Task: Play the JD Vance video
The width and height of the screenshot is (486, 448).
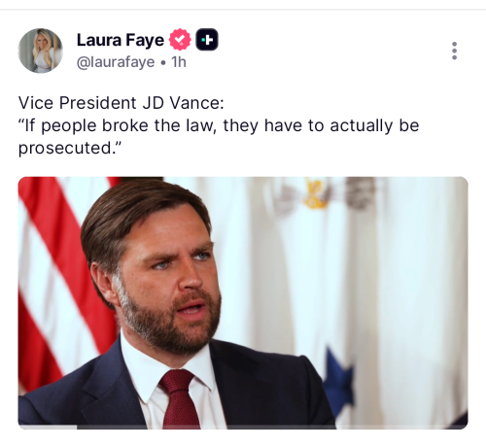Action: click(243, 303)
